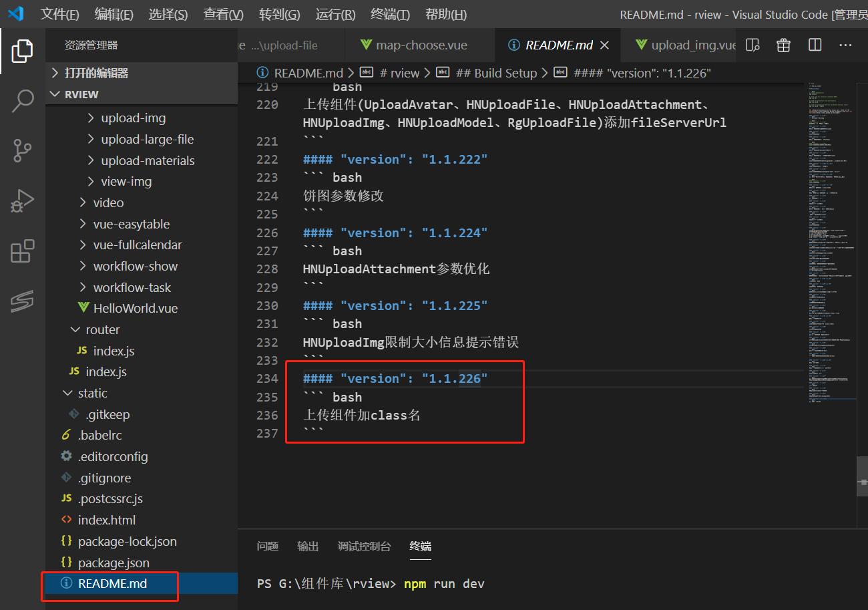The image size is (868, 610).
Task: Open the 问题 panel tab
Action: 268,546
